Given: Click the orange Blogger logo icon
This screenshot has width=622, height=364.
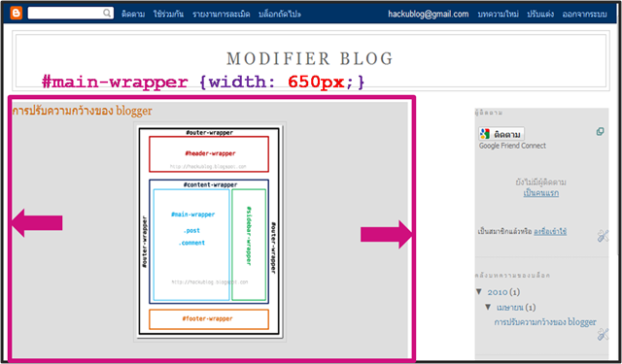Looking at the screenshot, I should point(17,13).
